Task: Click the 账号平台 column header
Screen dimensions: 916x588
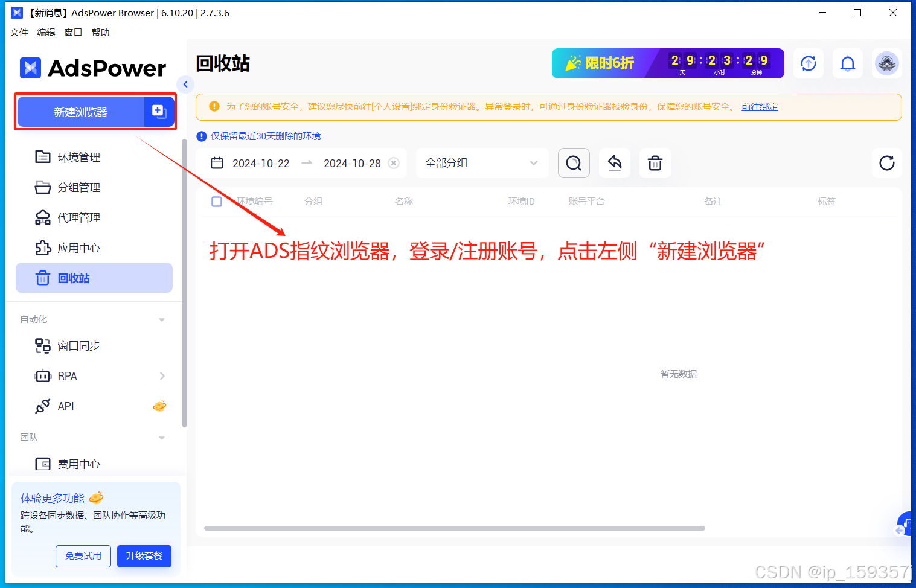Action: coord(586,202)
